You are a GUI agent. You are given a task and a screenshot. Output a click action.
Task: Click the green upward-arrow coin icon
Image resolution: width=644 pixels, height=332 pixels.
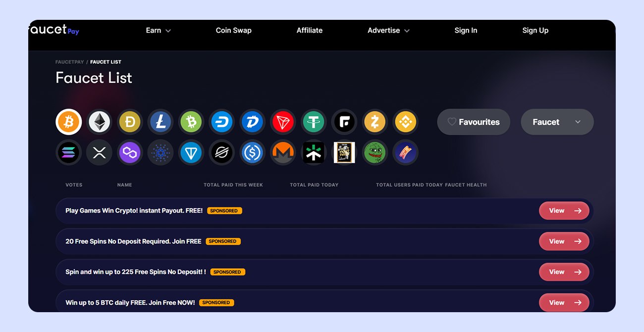(314, 153)
